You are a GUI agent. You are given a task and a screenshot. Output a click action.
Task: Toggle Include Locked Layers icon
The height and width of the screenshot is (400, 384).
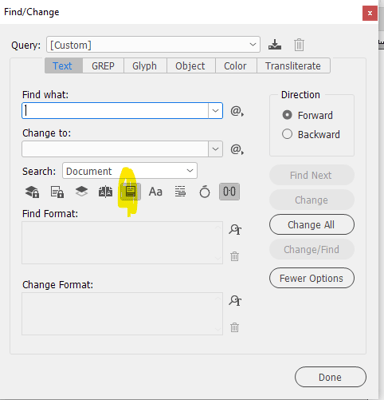(x=32, y=192)
